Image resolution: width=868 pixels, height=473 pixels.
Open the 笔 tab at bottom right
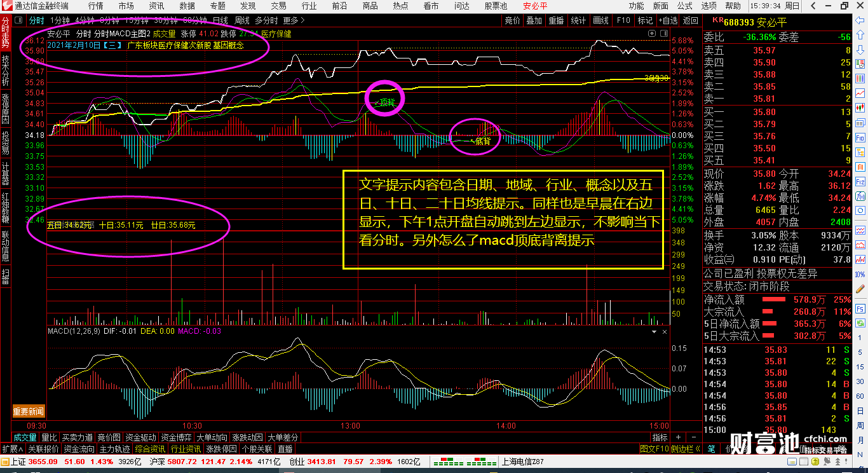pos(711,449)
